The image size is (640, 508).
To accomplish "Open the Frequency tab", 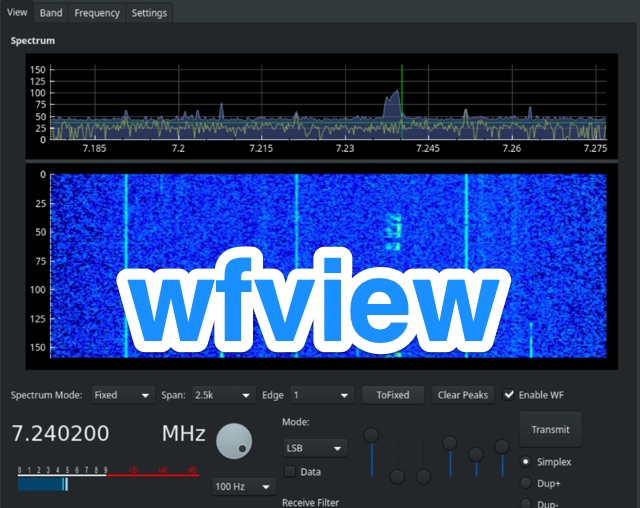I will 97,13.
